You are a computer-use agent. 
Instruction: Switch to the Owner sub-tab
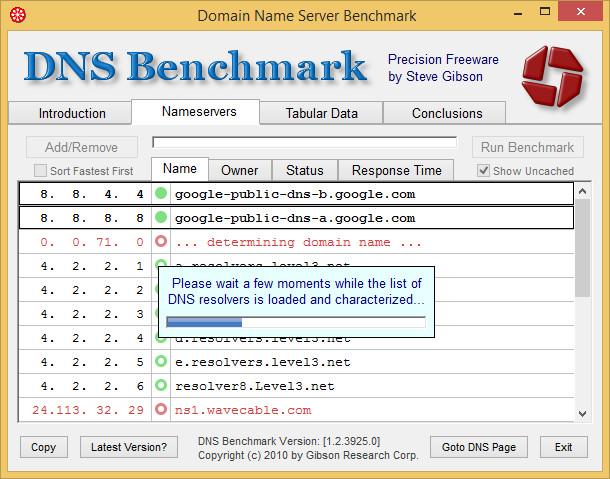(x=240, y=170)
